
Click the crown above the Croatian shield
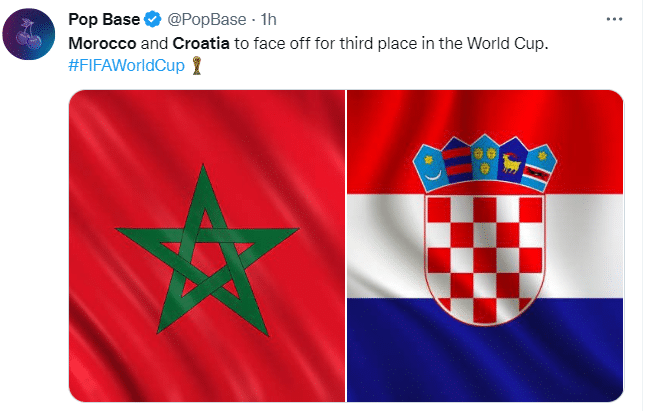click(x=485, y=161)
